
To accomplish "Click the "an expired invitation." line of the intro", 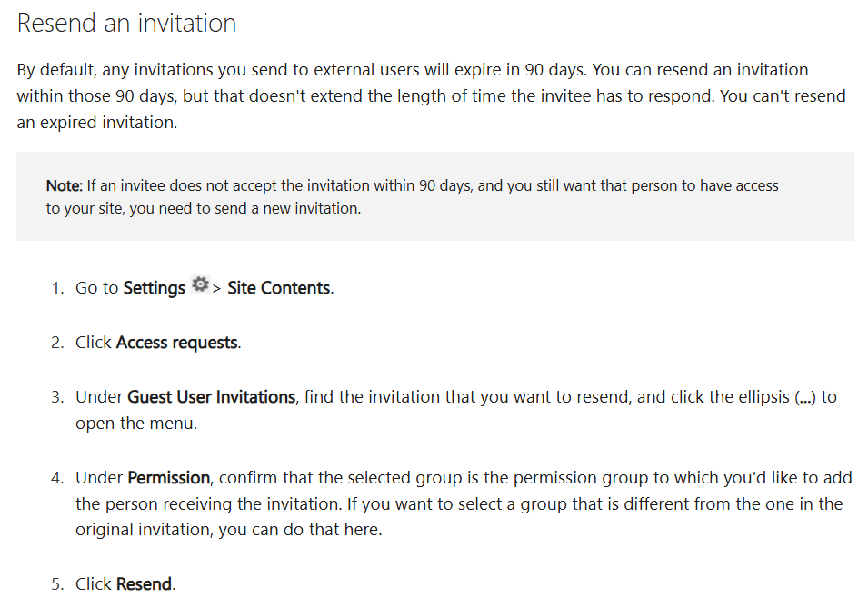I will pyautogui.click(x=97, y=123).
